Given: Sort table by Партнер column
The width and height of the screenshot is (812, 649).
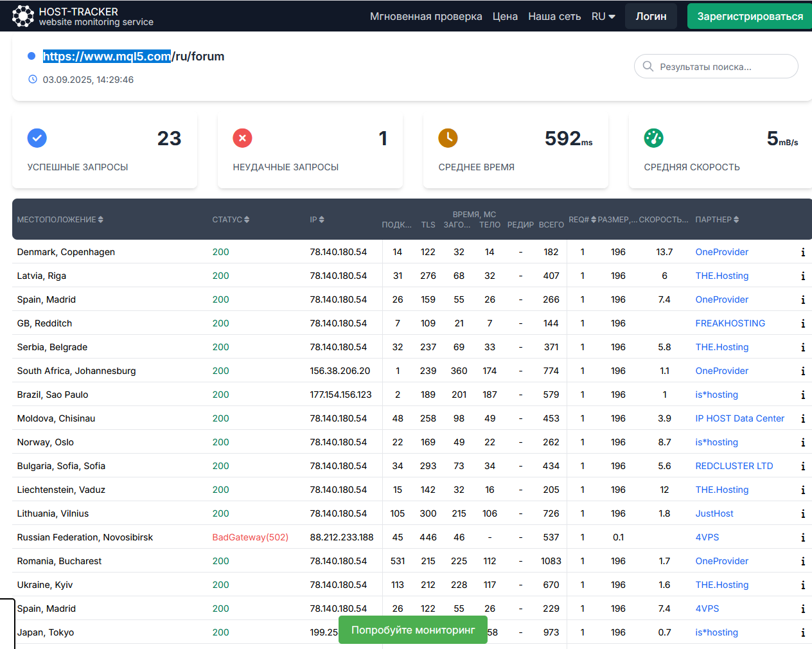Looking at the screenshot, I should [x=717, y=220].
